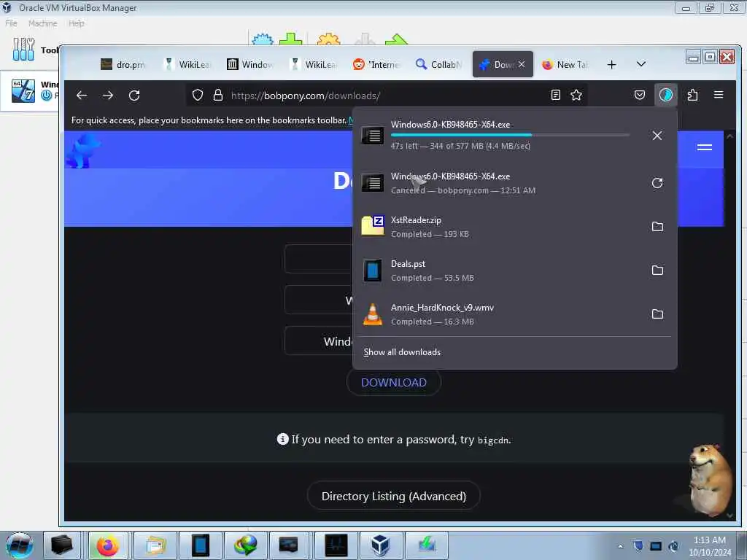Open the bobpony site hamburger menu

click(704, 147)
